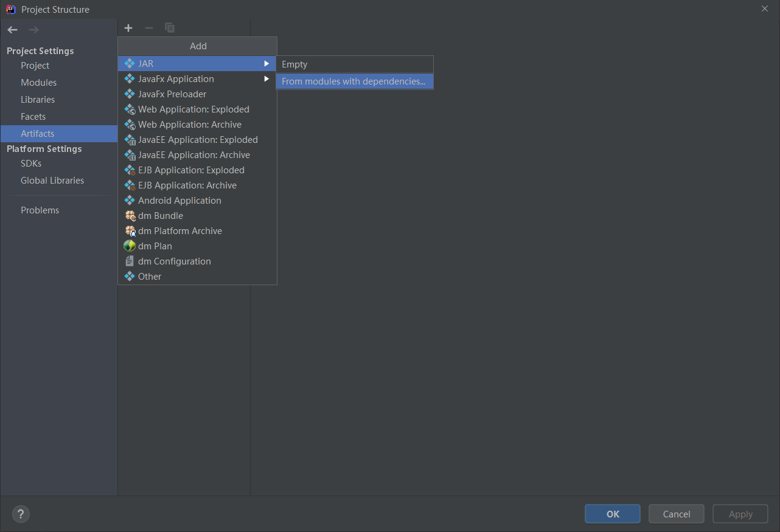Image resolution: width=780 pixels, height=532 pixels.
Task: Choose EJB Application: Archive entry
Action: click(x=197, y=185)
